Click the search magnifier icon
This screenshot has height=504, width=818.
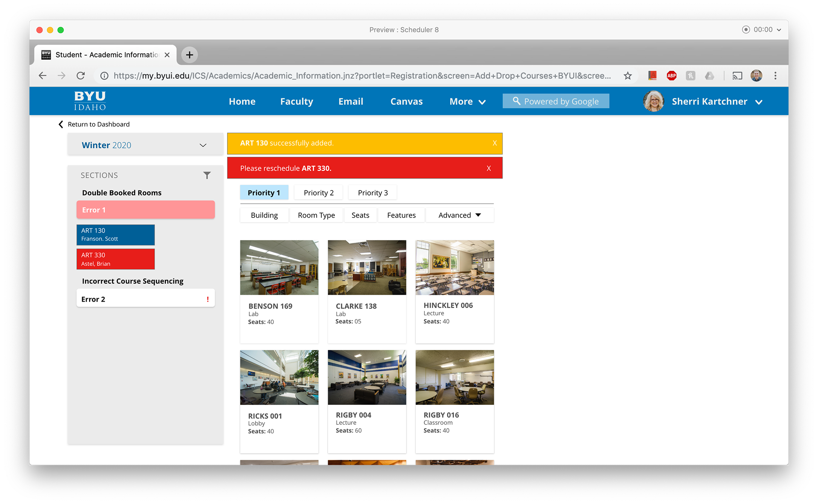[516, 101]
